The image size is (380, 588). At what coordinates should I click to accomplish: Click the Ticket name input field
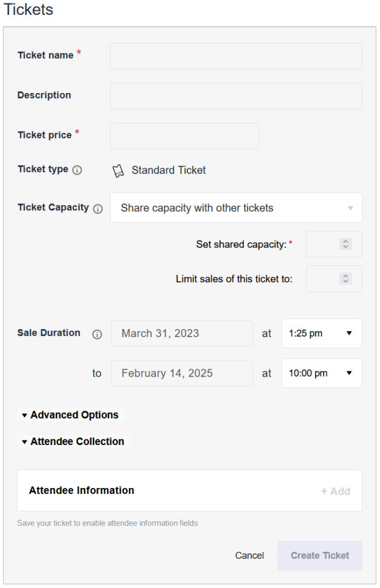point(236,56)
